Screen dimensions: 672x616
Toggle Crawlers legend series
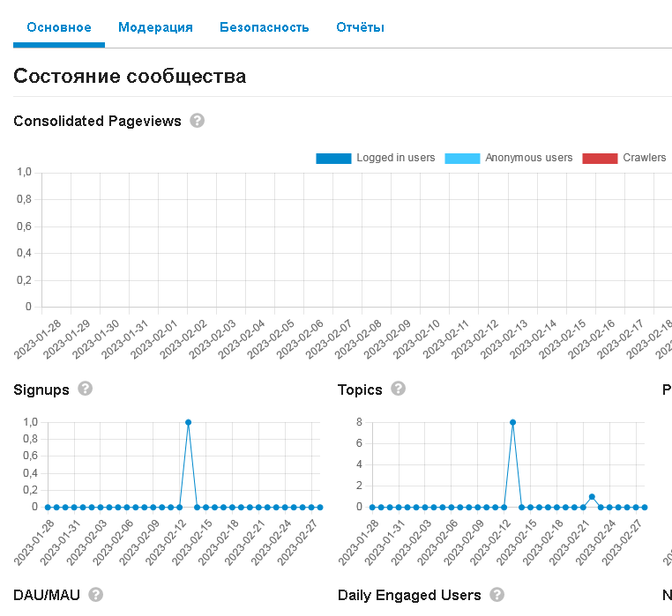click(x=624, y=158)
